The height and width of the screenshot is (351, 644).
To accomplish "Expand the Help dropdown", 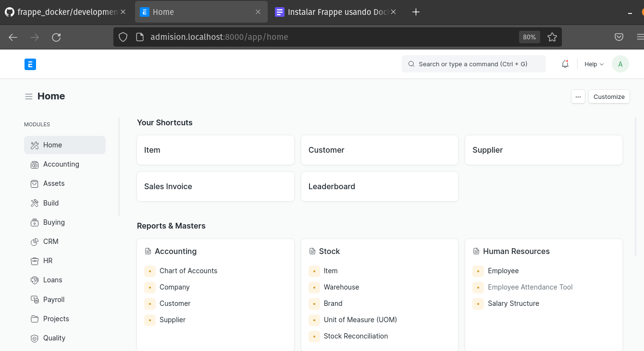I will pos(594,64).
